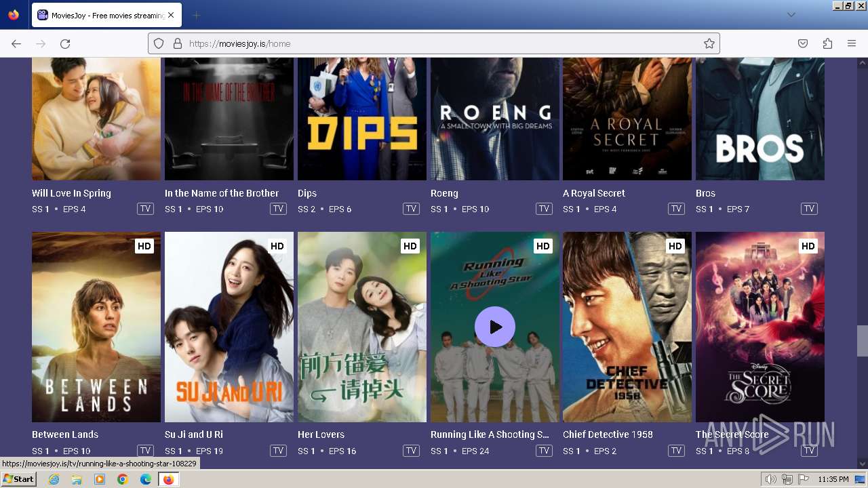The image size is (868, 488).
Task: Click Dips title link
Action: click(x=307, y=193)
